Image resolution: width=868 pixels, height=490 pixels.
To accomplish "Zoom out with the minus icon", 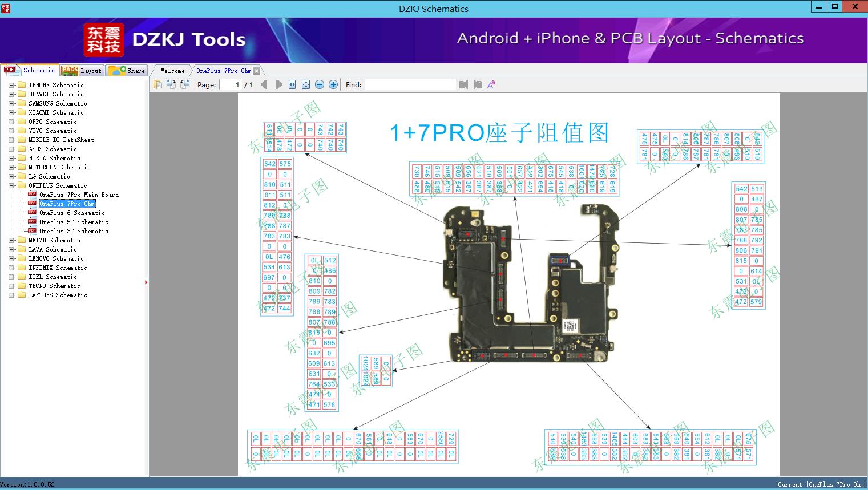I will 320,84.
